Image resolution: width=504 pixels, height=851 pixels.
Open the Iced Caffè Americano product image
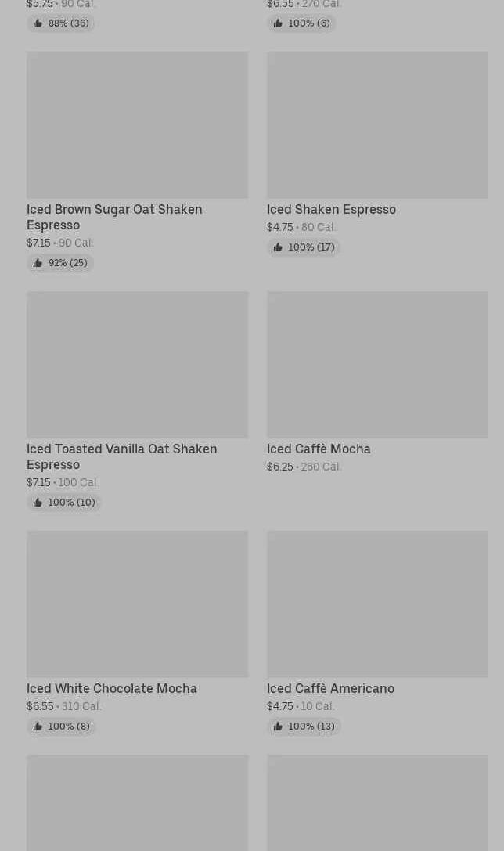coord(377,604)
